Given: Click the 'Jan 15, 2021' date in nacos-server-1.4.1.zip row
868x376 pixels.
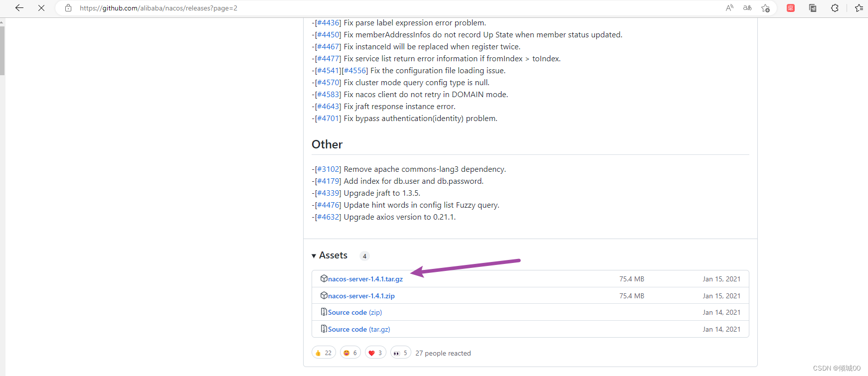Looking at the screenshot, I should tap(721, 296).
